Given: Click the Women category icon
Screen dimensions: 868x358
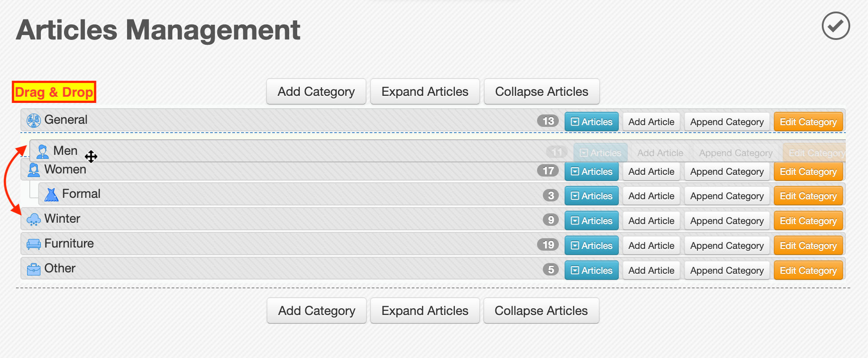Looking at the screenshot, I should [x=34, y=170].
